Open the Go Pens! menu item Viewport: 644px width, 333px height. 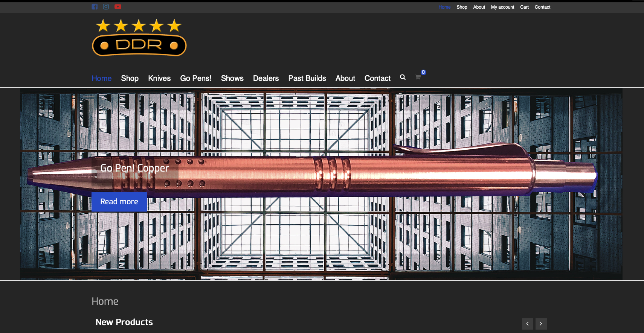point(196,78)
